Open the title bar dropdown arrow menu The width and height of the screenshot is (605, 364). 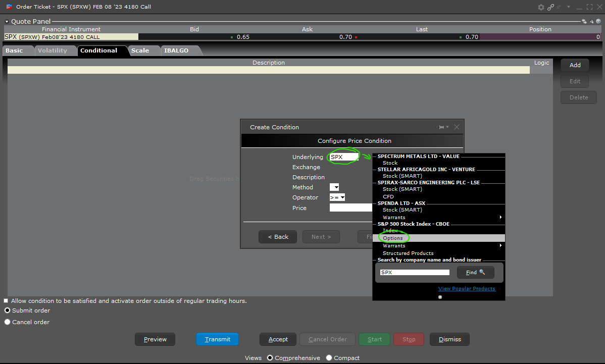click(568, 7)
